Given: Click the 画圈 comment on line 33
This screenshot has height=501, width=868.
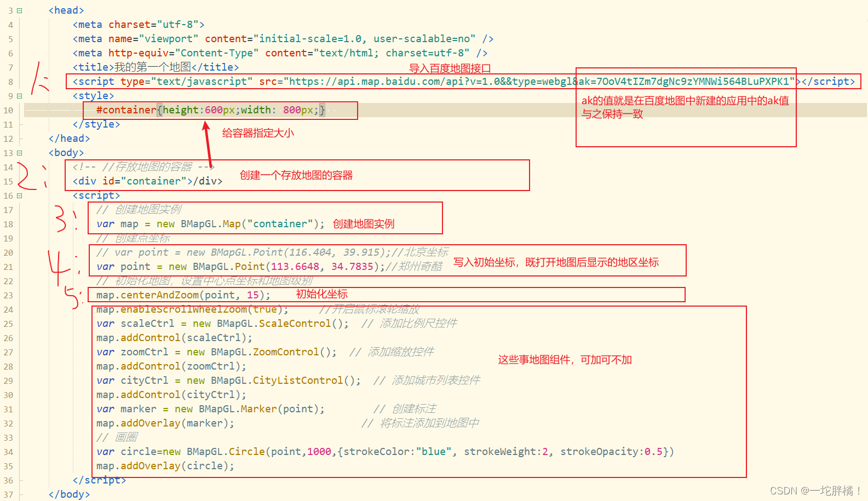Looking at the screenshot, I should 117,437.
